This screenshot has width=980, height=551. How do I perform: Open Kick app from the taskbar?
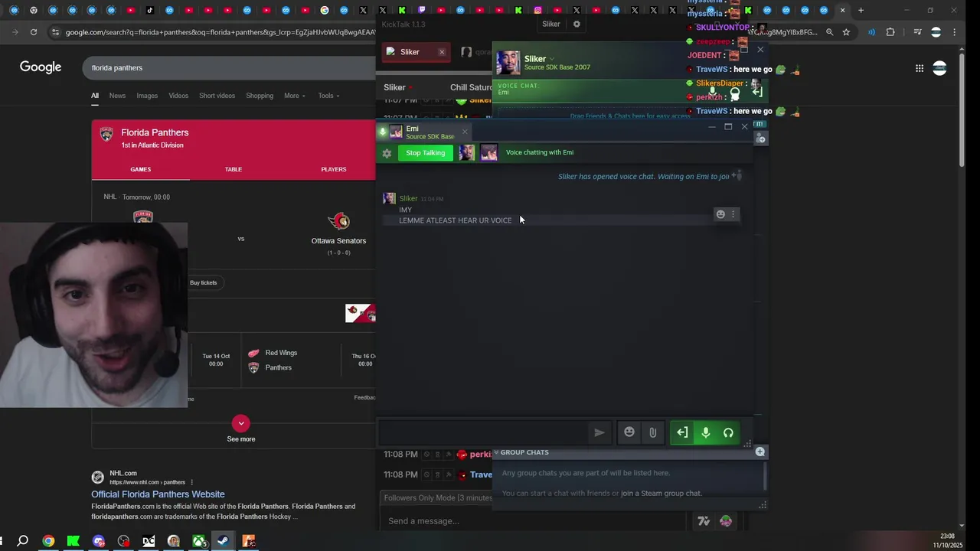[x=73, y=541]
